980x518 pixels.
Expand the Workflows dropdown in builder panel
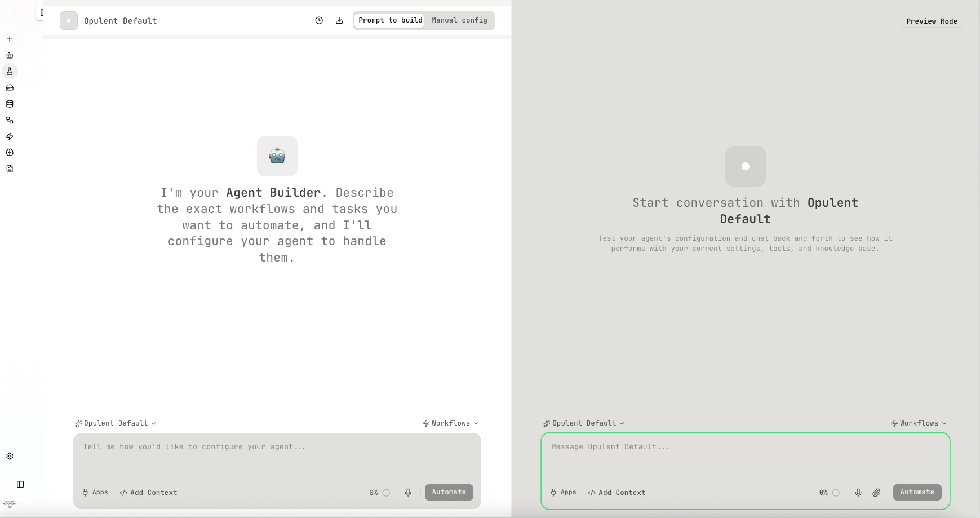(x=450, y=423)
